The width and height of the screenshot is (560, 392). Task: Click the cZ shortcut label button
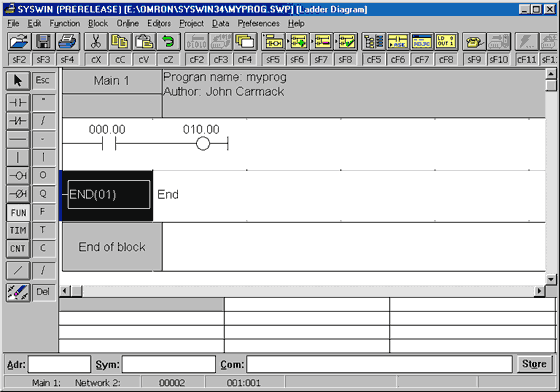click(x=168, y=59)
